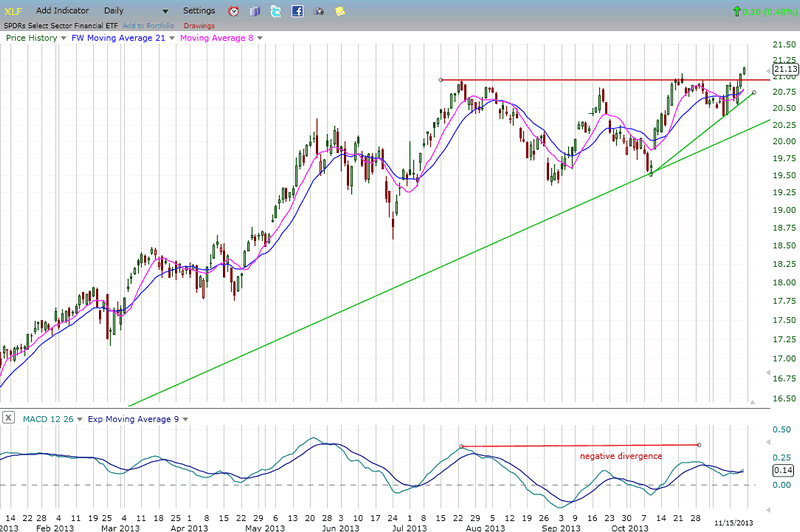The width and height of the screenshot is (800, 532).
Task: Click the green price change arrow
Action: tap(737, 11)
